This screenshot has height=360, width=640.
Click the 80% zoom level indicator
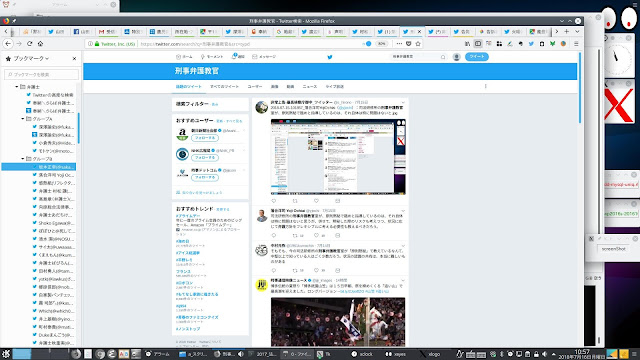(x=381, y=44)
